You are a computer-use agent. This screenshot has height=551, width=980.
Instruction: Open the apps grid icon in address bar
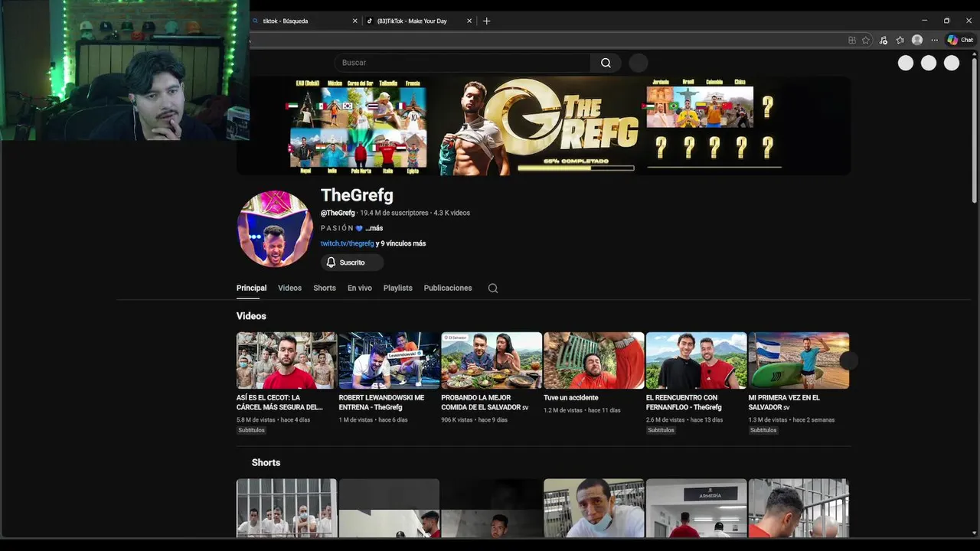coord(852,40)
